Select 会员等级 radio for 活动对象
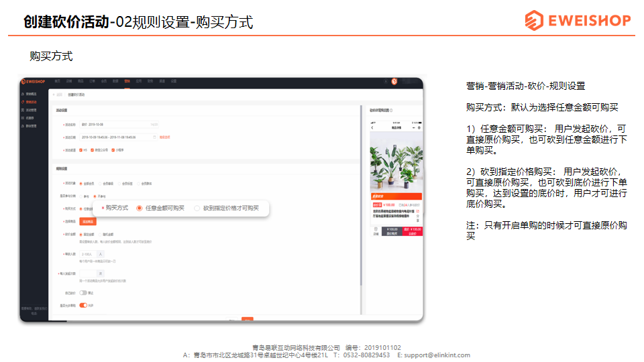This screenshot has width=644, height=362. 100,184
